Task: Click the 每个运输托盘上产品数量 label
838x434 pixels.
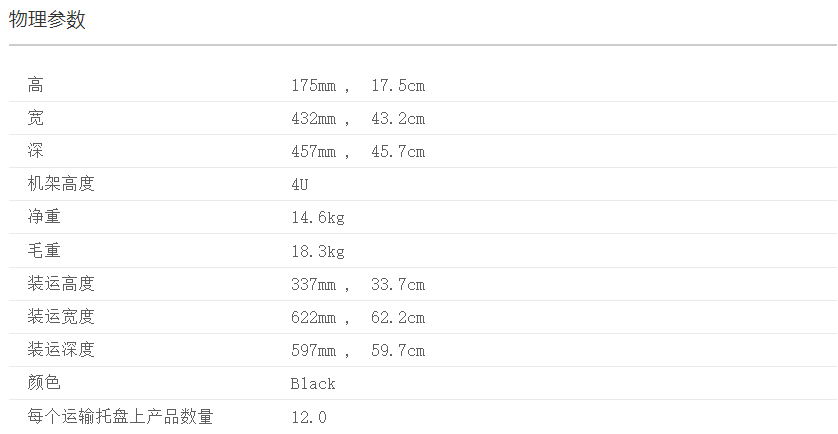Action: click(120, 416)
